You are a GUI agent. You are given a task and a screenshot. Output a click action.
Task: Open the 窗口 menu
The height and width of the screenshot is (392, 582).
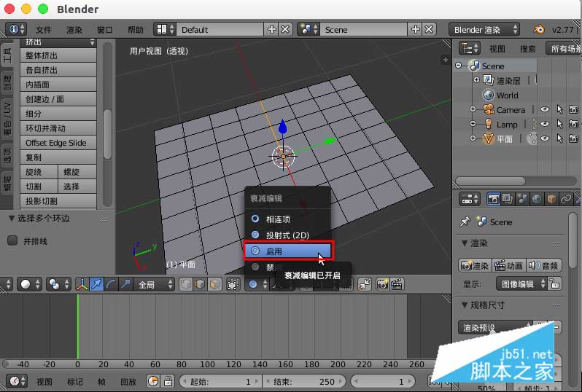pyautogui.click(x=105, y=30)
